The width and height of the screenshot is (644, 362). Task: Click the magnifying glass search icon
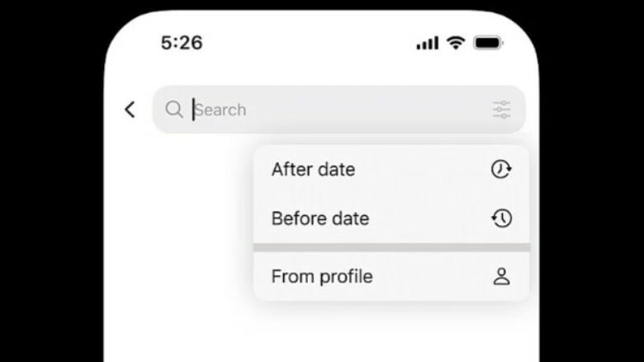click(x=173, y=110)
